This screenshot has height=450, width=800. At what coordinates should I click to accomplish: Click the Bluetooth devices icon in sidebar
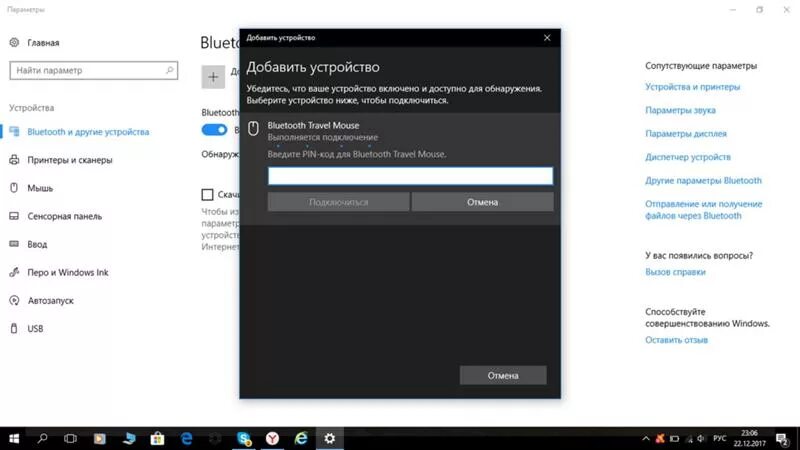(14, 132)
